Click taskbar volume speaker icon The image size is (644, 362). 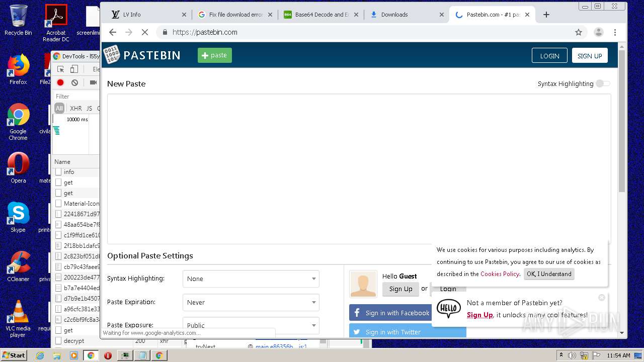[572, 355]
